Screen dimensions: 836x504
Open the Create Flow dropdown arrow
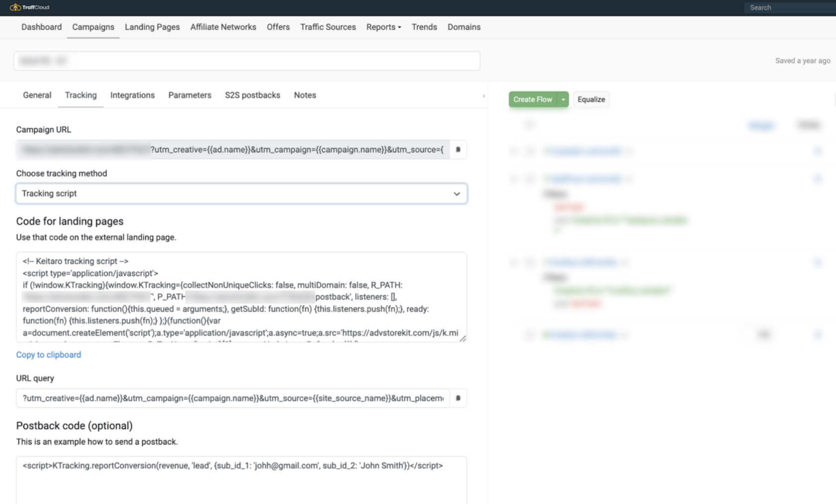563,100
